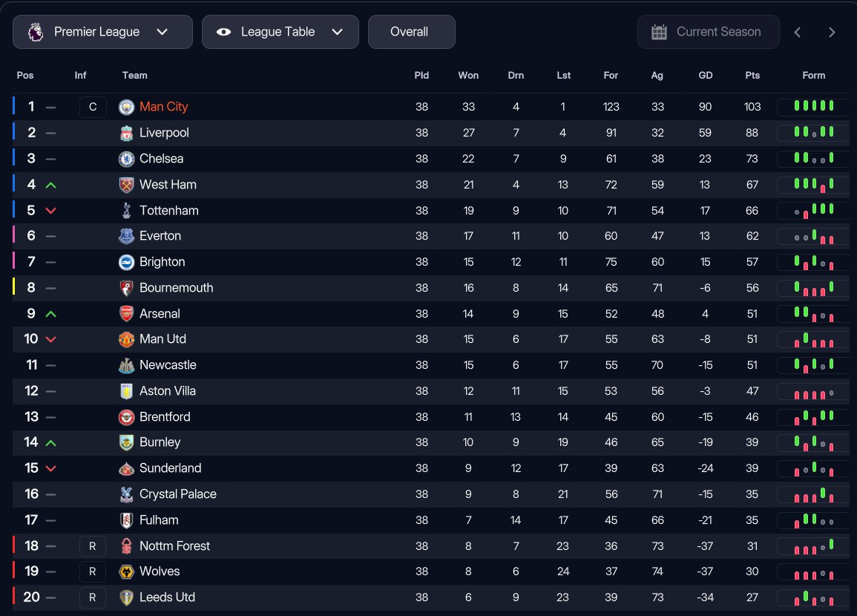Image resolution: width=857 pixels, height=616 pixels.
Task: Click the Tottenham club badge
Action: [126, 211]
